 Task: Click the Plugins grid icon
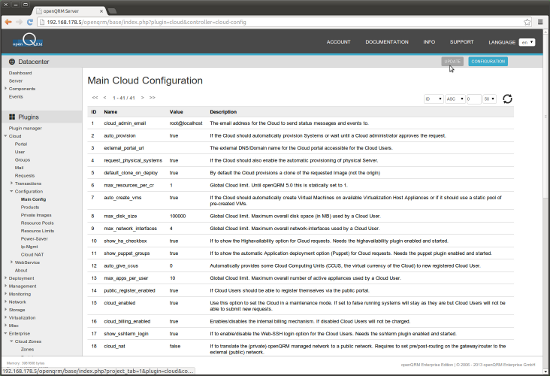[12, 117]
